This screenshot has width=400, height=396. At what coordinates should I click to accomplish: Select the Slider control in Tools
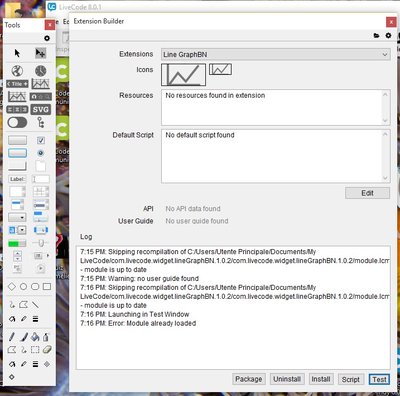41,243
